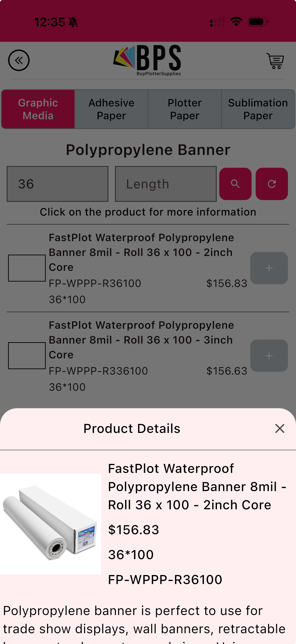
Task: Add the 3inch Core banner with plus
Action: pyautogui.click(x=269, y=355)
